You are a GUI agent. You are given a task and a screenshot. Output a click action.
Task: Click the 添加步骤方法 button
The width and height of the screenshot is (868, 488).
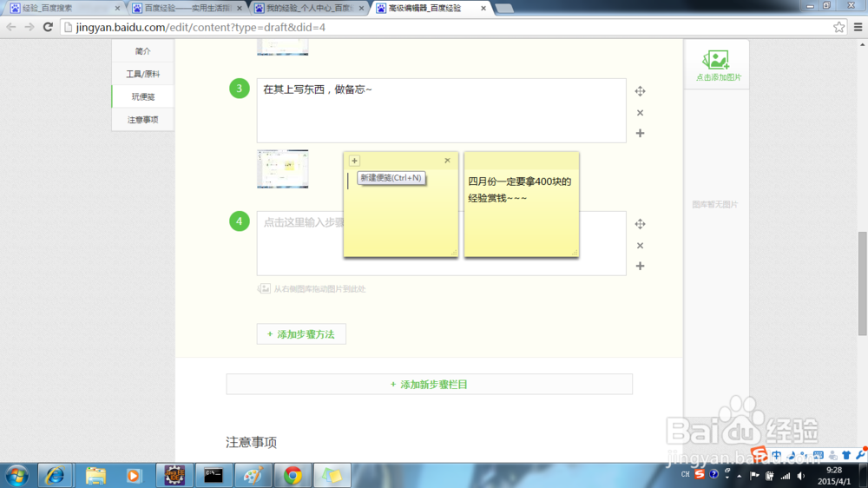point(301,334)
